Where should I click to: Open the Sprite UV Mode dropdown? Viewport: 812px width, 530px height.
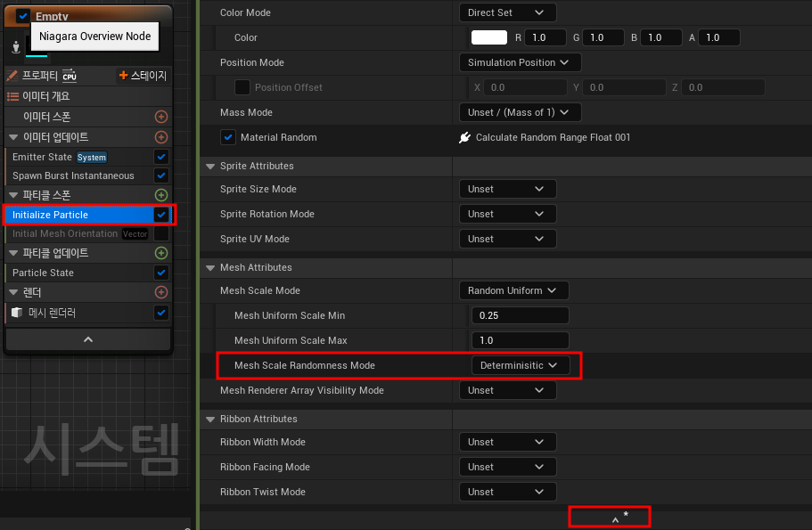pyautogui.click(x=507, y=239)
